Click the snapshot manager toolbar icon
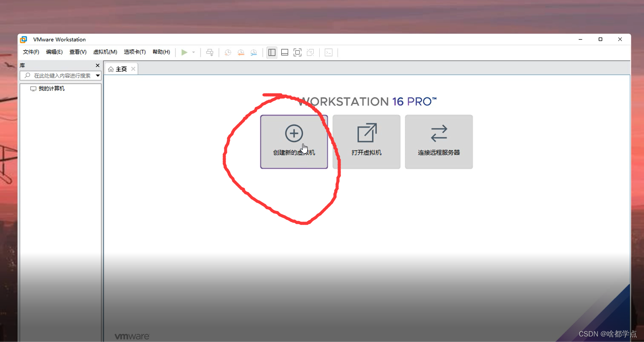644x342 pixels. coord(254,52)
